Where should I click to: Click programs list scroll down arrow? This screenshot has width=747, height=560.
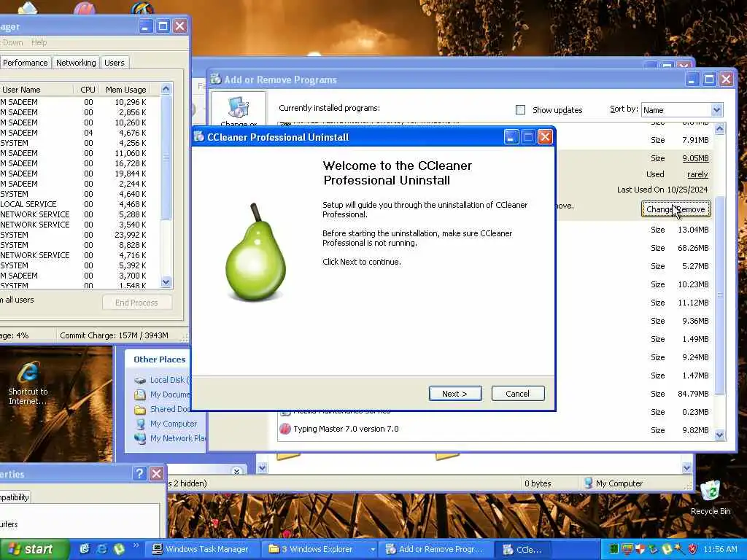pos(719,435)
